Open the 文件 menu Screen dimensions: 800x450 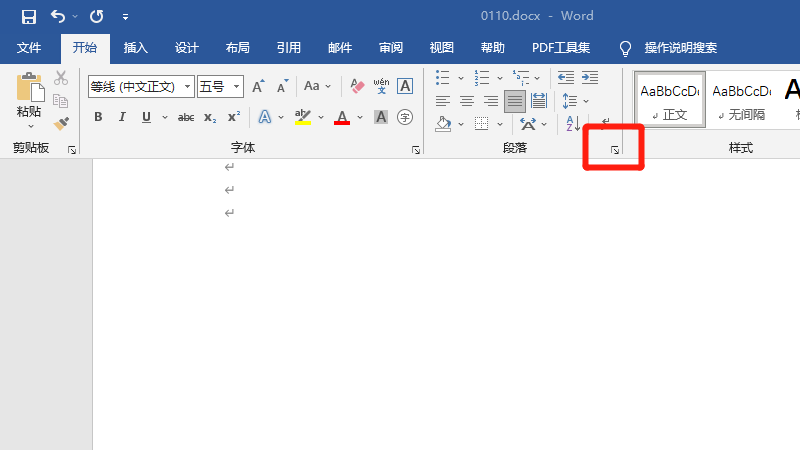coord(29,48)
